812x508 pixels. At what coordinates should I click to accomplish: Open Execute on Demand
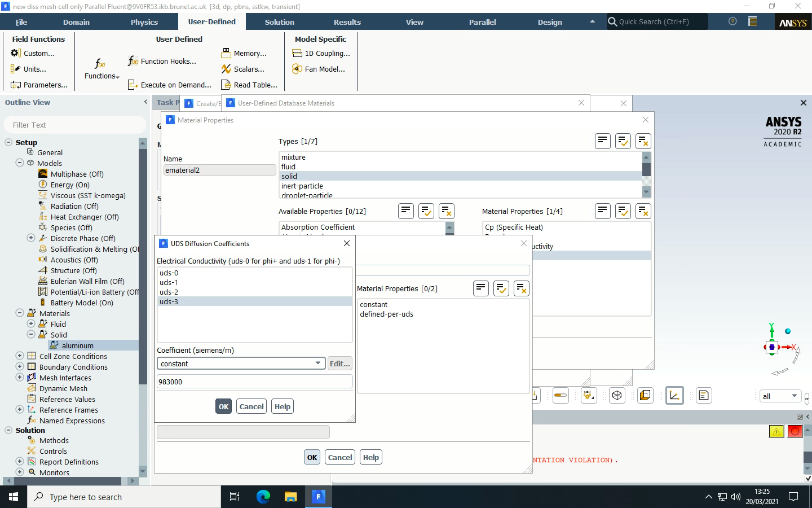tap(170, 85)
